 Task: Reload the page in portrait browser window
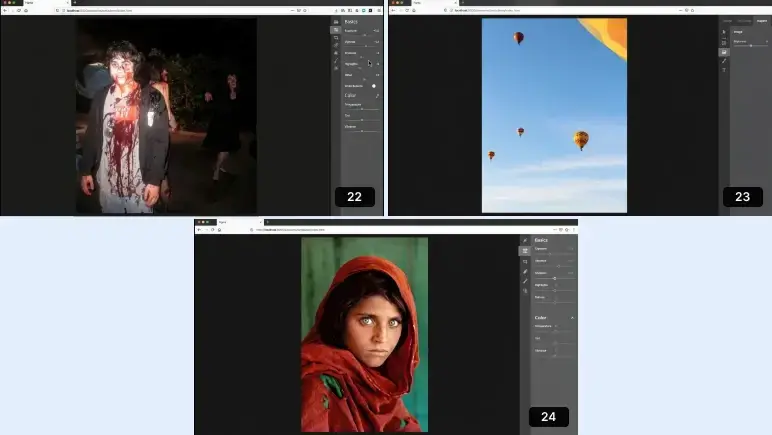pyautogui.click(x=213, y=230)
